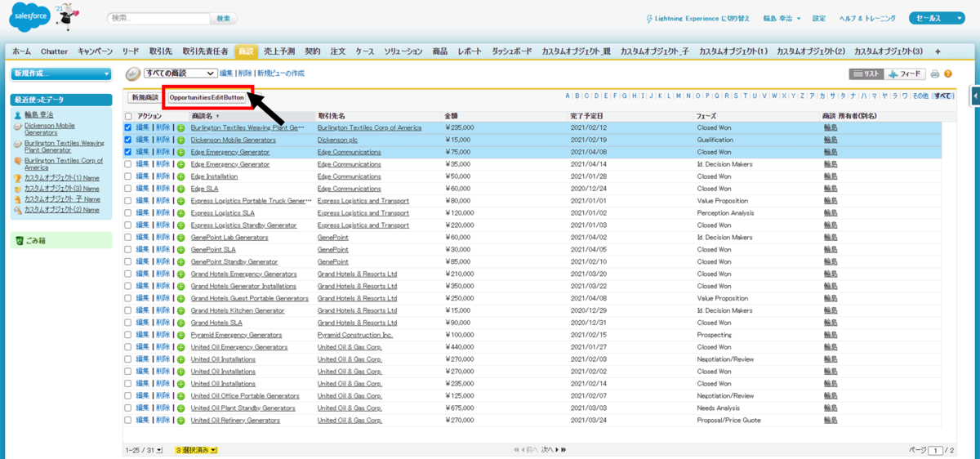
Task: Open the 売上予測 tab
Action: (280, 51)
